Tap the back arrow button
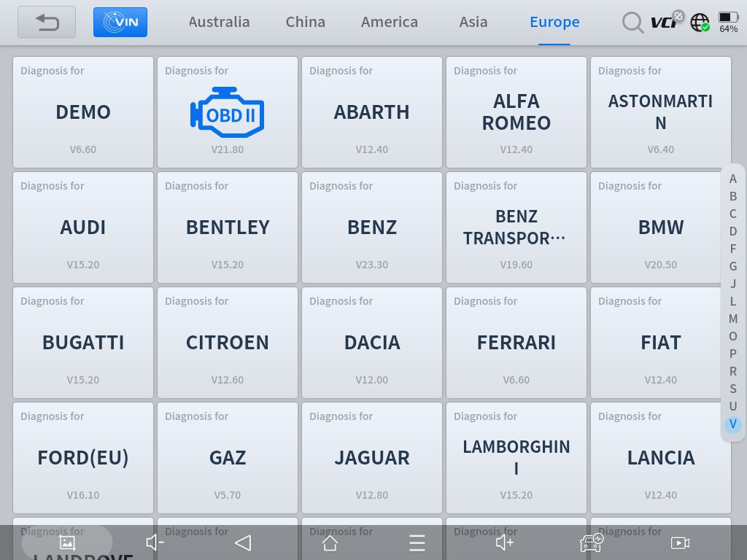Screen dimensions: 747x560 coord(47,23)
